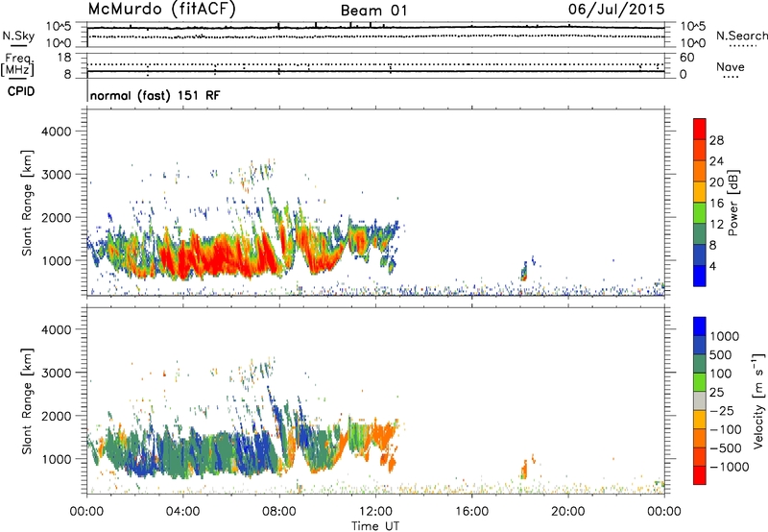Viewport: 768px width, 532px height.
Task: Click the power panel 'Slant Range [km]' label
Action: (27, 203)
